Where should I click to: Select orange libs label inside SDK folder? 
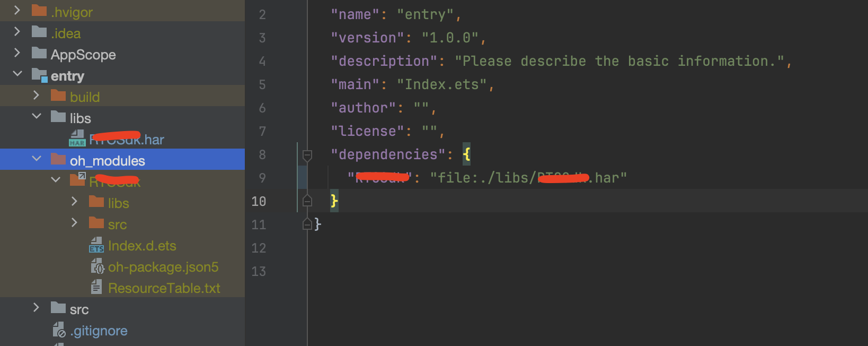click(119, 203)
